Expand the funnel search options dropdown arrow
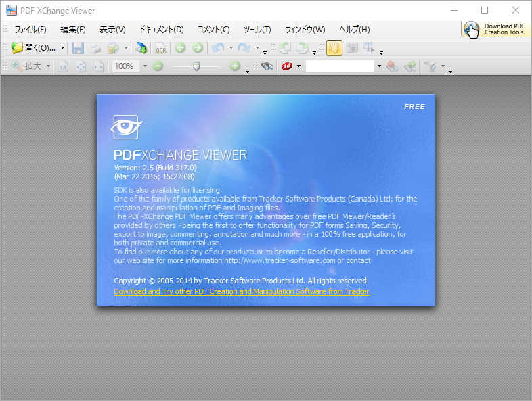The width and height of the screenshot is (532, 401). coord(443,66)
